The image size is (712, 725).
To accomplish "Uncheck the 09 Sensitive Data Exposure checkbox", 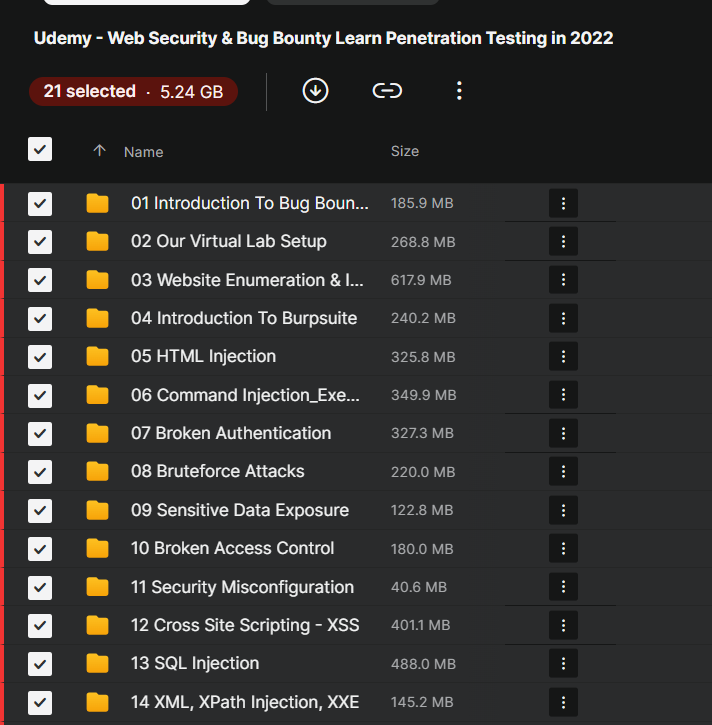I will [40, 511].
